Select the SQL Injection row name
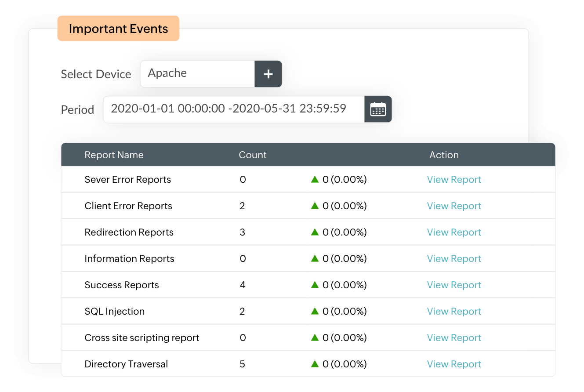 pyautogui.click(x=114, y=311)
